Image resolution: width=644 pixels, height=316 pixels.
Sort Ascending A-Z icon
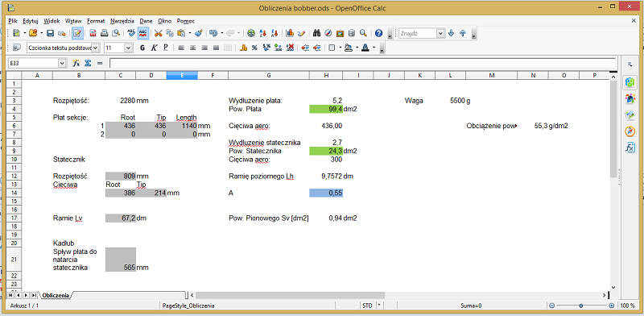click(x=263, y=33)
